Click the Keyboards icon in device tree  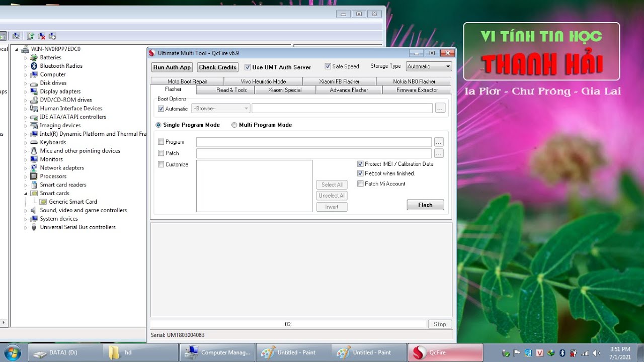click(x=34, y=142)
